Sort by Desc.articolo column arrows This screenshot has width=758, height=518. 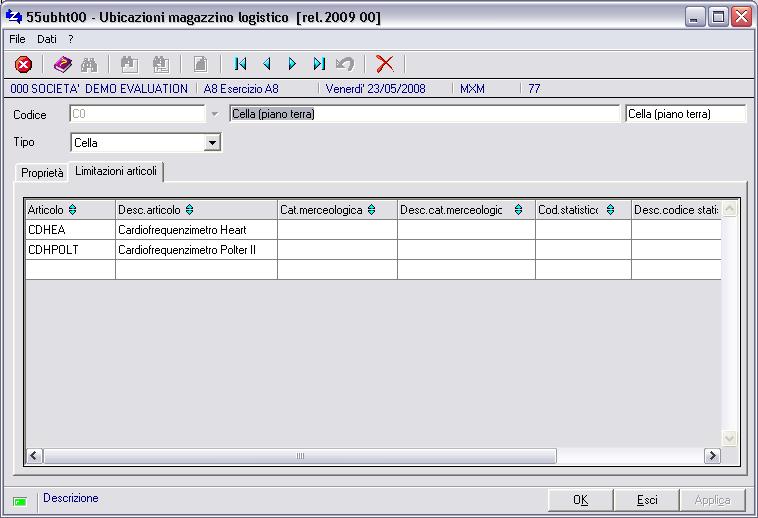pos(190,210)
